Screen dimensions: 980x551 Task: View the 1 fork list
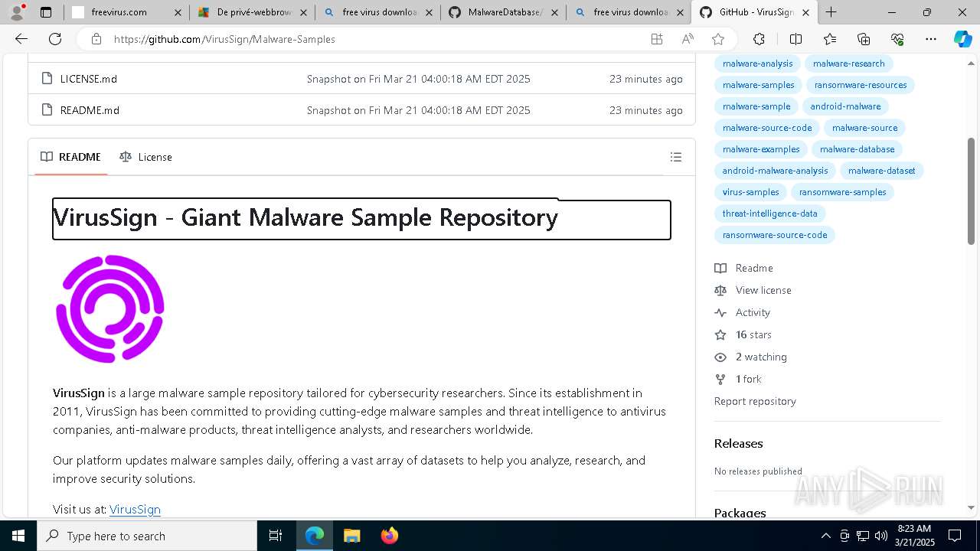737,379
